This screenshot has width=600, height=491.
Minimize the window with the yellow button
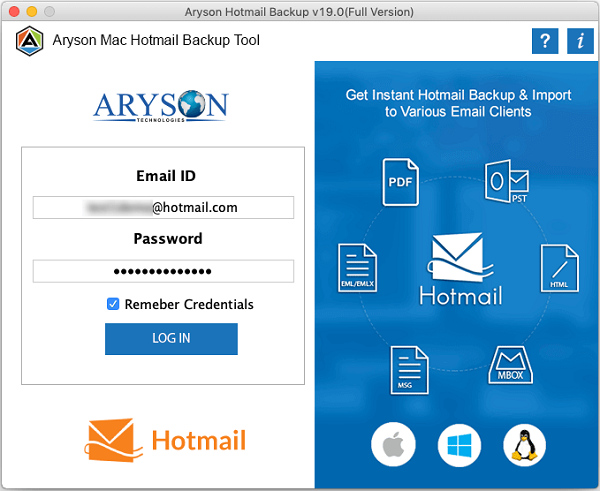click(32, 11)
